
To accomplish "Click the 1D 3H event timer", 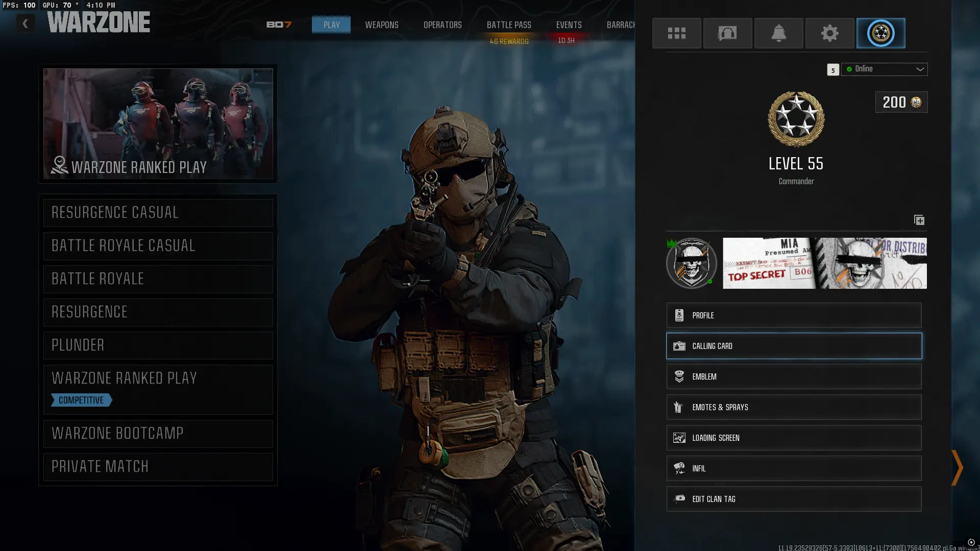I will [566, 40].
